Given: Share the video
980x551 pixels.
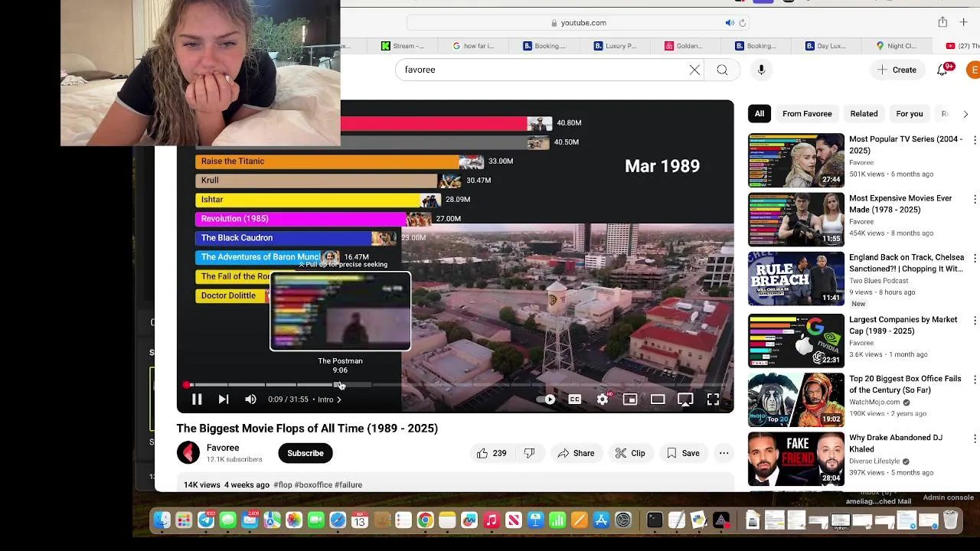Looking at the screenshot, I should coord(576,453).
